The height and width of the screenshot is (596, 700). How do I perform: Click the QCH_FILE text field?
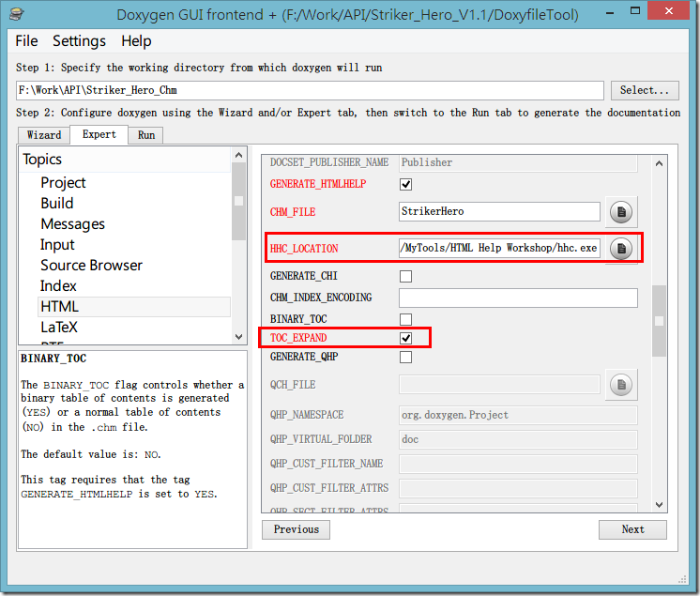[x=499, y=385]
